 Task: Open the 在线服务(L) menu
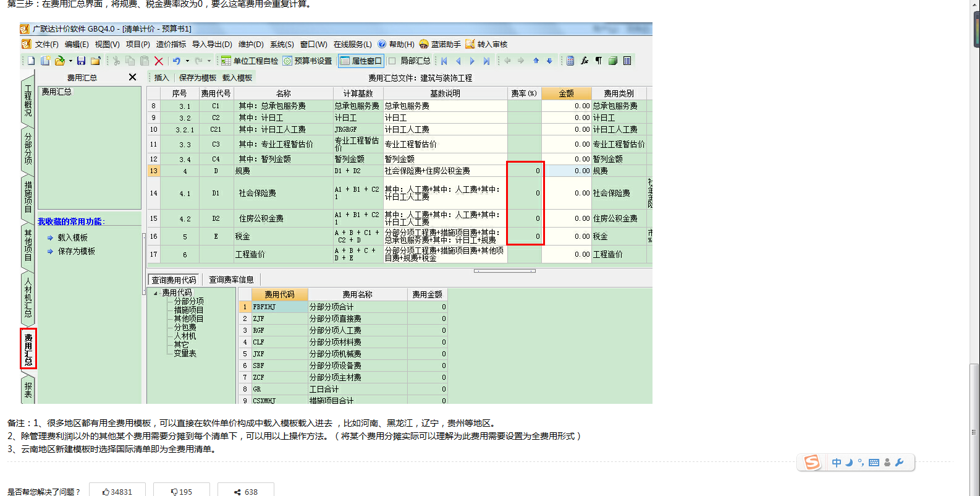353,45
